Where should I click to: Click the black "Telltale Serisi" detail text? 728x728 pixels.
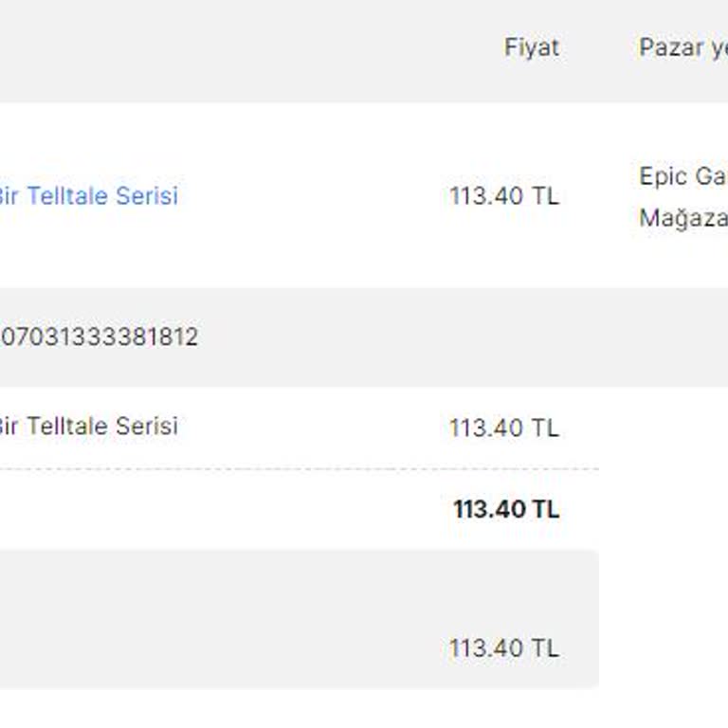89,427
